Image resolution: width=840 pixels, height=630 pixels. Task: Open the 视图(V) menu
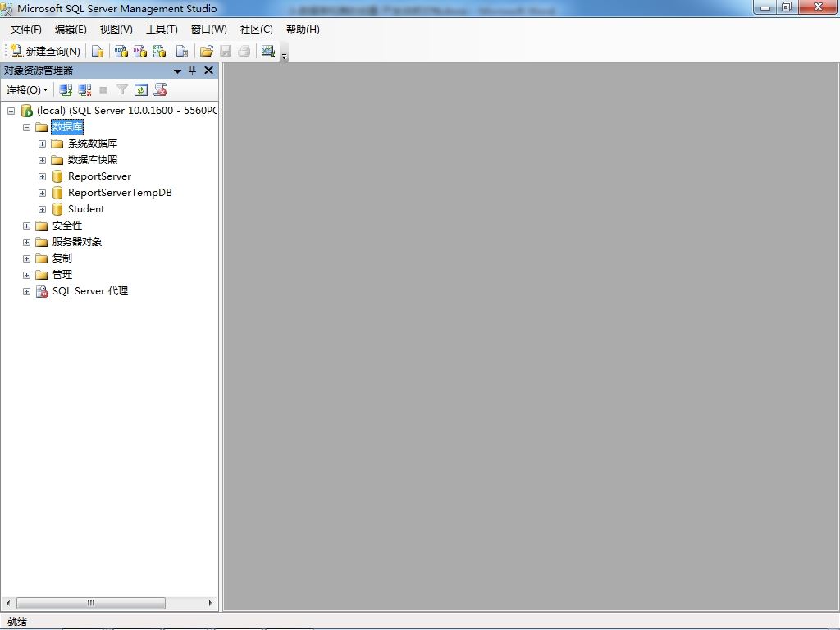coord(116,30)
